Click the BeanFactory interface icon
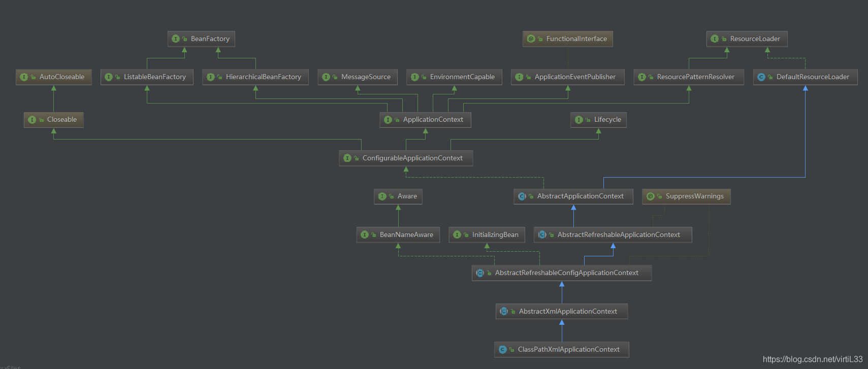 (176, 39)
